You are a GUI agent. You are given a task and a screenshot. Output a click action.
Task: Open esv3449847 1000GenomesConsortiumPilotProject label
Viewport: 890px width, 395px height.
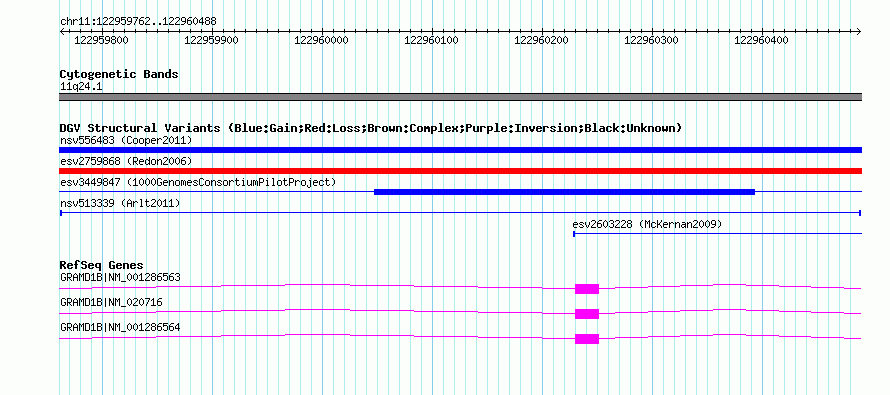[198, 182]
